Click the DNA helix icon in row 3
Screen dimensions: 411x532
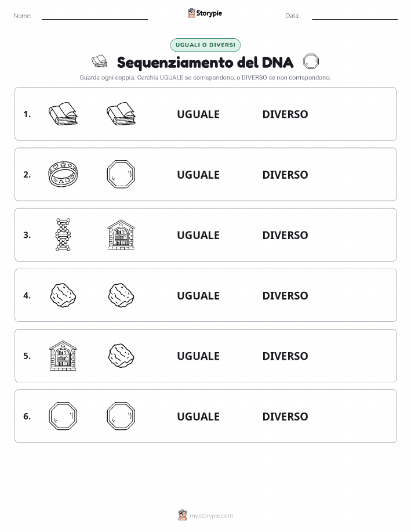pyautogui.click(x=63, y=234)
